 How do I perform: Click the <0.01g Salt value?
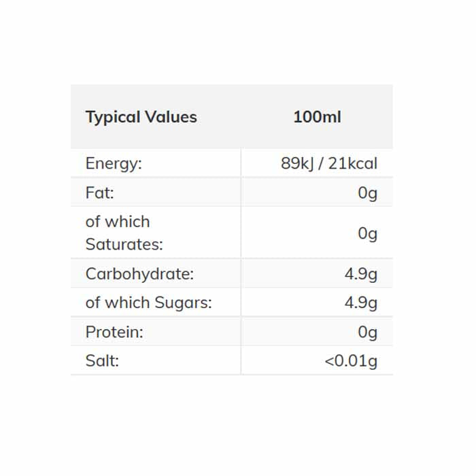pos(350,361)
